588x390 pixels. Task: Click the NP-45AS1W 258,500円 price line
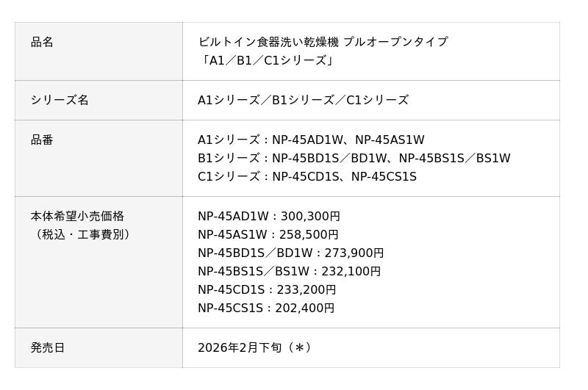(x=268, y=235)
